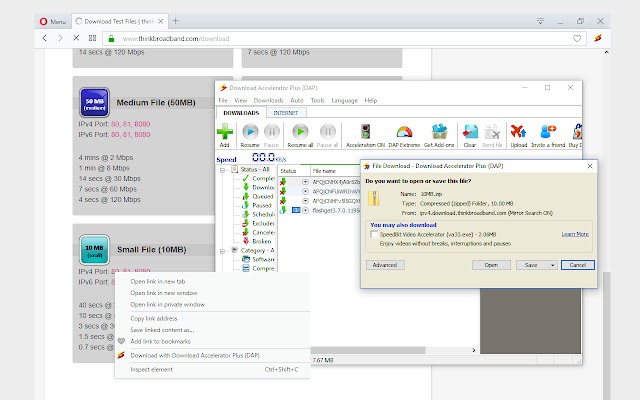
Task: Click the Advanced button in dialog
Action: [x=385, y=265]
